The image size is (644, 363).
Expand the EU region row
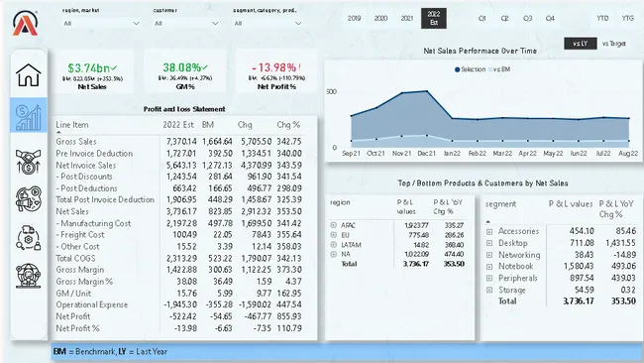pyautogui.click(x=333, y=235)
